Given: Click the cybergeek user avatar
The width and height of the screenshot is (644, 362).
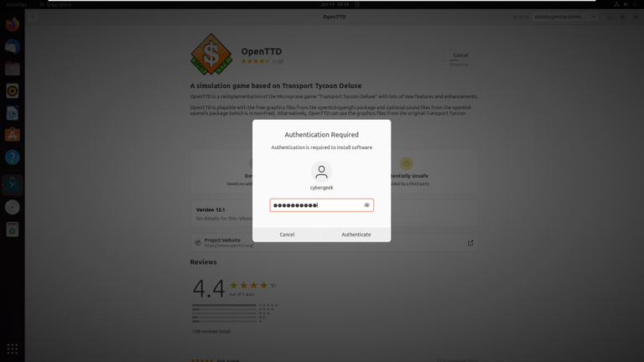Looking at the screenshot, I should (322, 172).
